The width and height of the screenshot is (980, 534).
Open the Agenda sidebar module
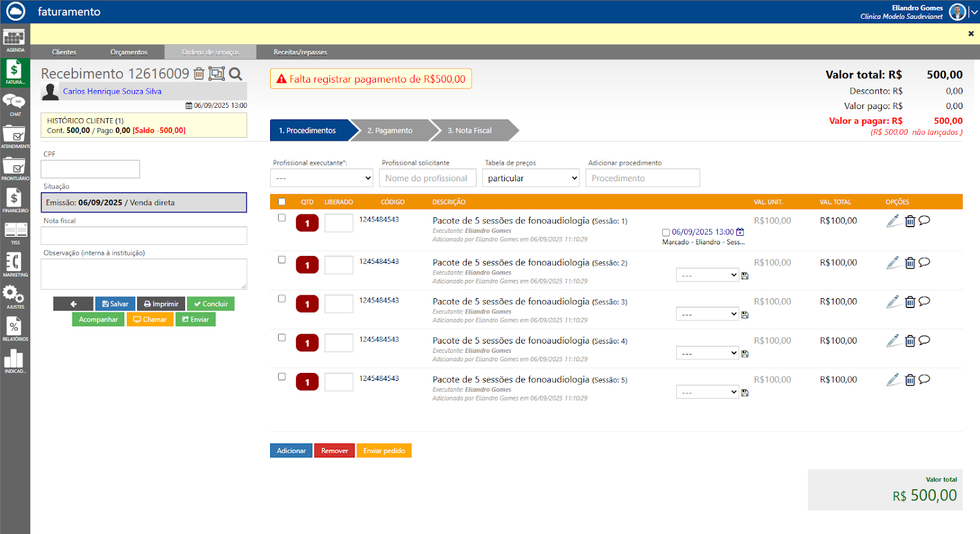pos(15,40)
